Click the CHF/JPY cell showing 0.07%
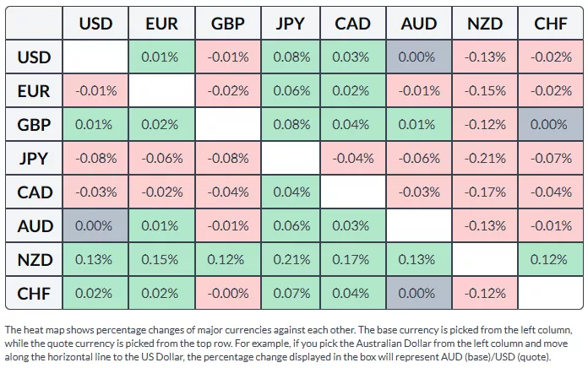Screen dimensions: 588x368 290,294
